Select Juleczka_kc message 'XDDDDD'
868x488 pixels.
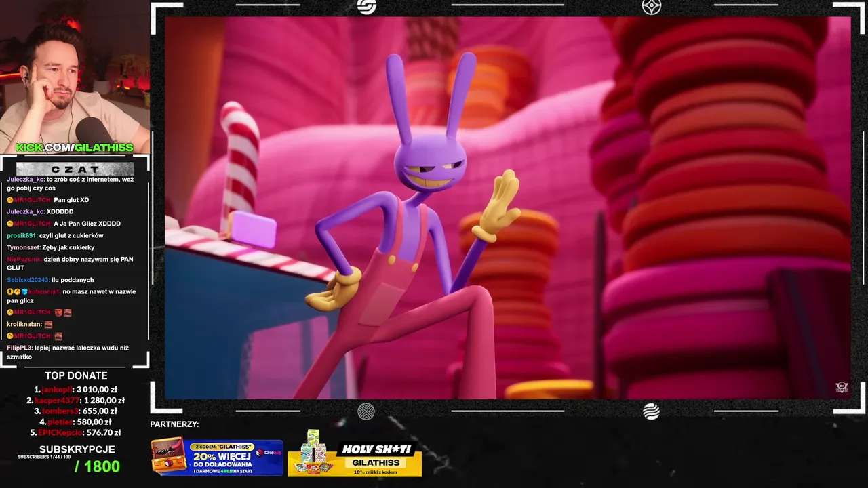click(x=40, y=211)
